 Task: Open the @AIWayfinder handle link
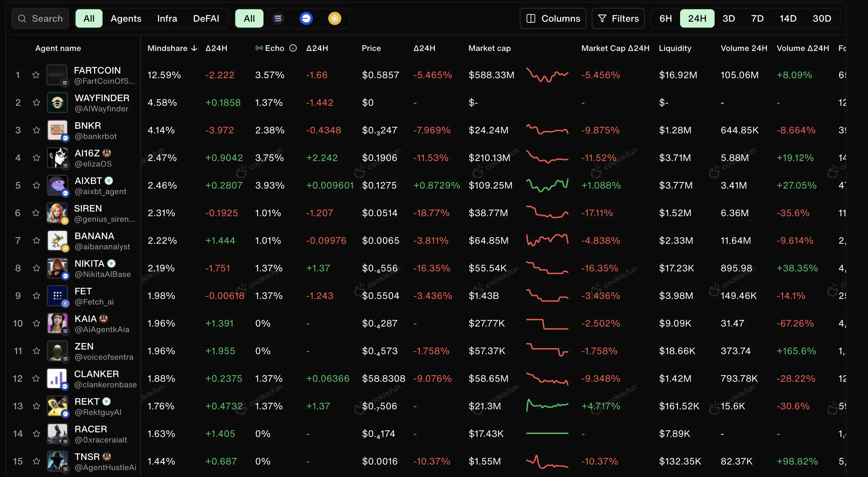(x=102, y=109)
